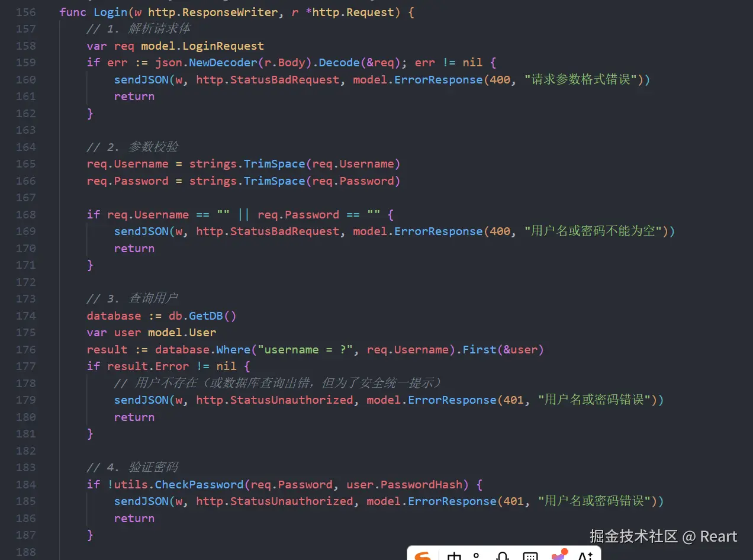This screenshot has height=560, width=753.
Task: Click the string "username = ?"
Action: point(305,349)
